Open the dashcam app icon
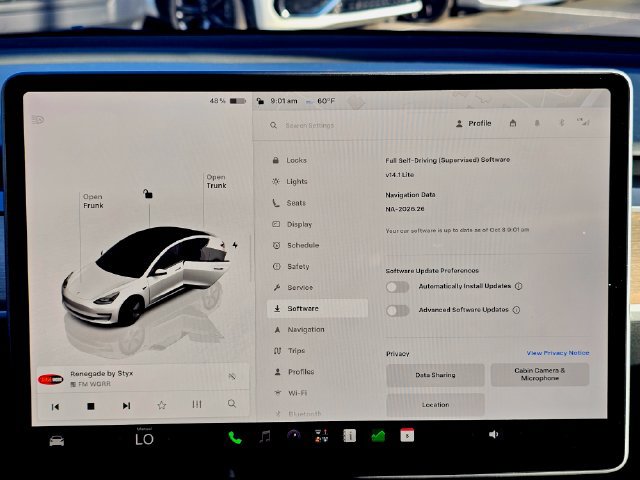 coord(294,436)
